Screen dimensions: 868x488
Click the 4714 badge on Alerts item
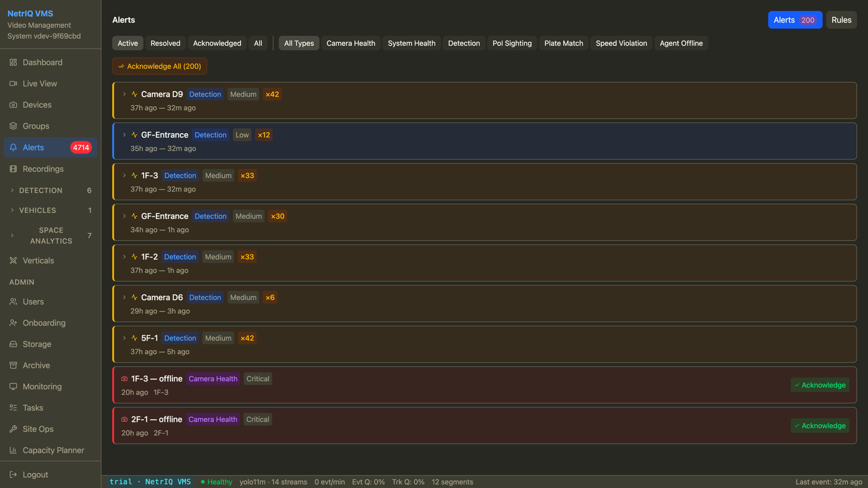point(81,147)
